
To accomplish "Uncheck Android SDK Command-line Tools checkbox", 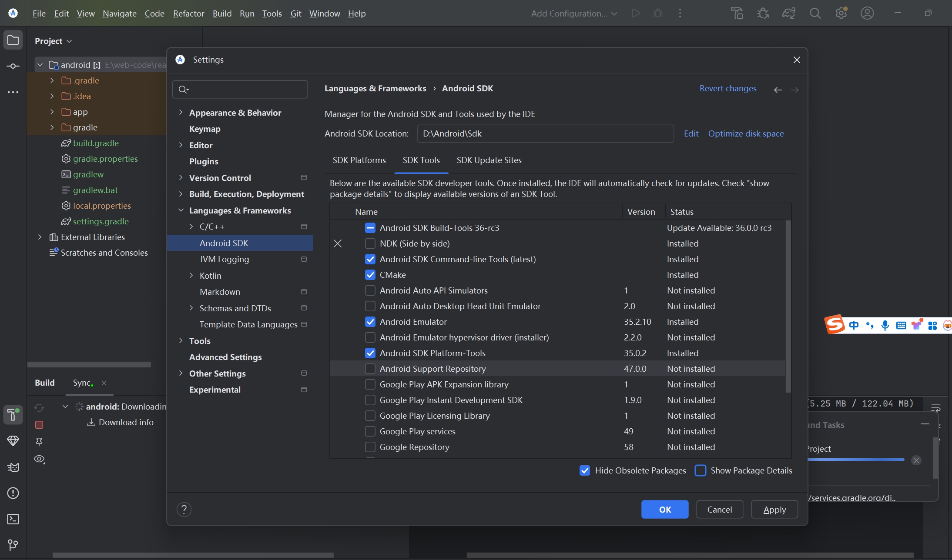I will point(370,259).
